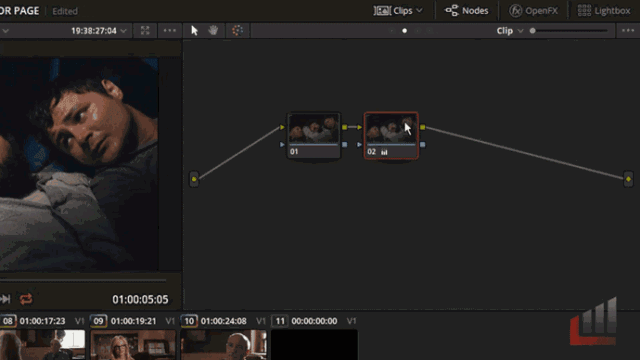Click node 02 RGB output connector
640x360 pixels.
[422, 127]
